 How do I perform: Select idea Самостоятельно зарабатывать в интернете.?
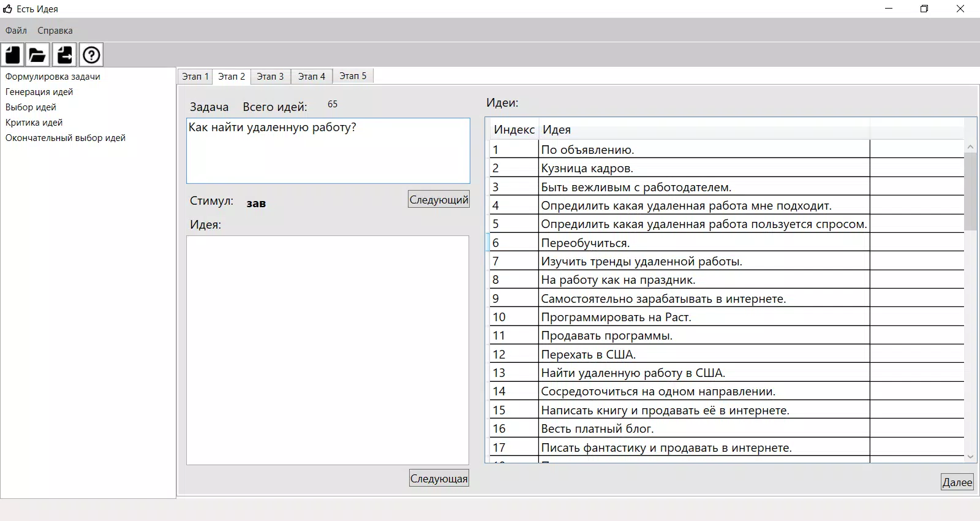[726, 298]
